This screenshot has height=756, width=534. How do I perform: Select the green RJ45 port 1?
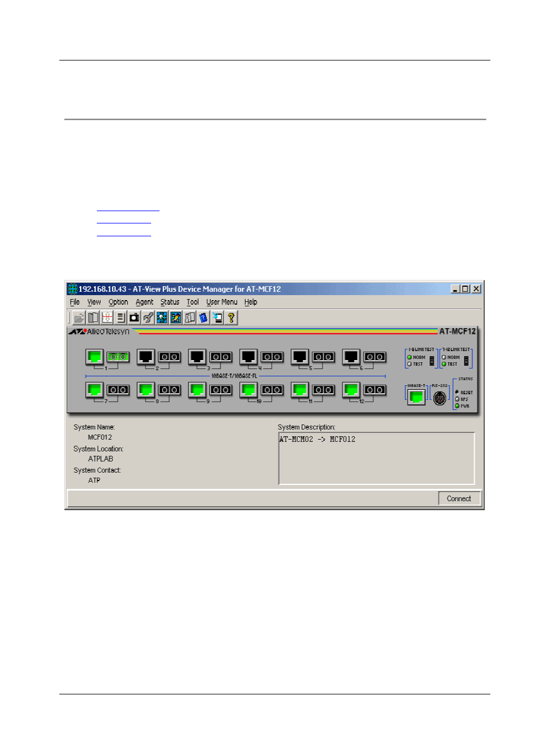[95, 357]
